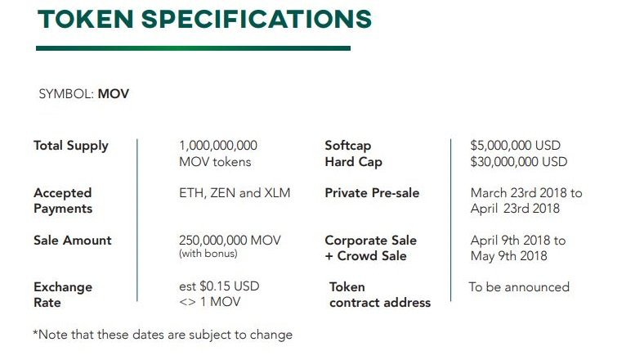Click est $0.15 USD rate text
The image size is (644, 360).
219,286
